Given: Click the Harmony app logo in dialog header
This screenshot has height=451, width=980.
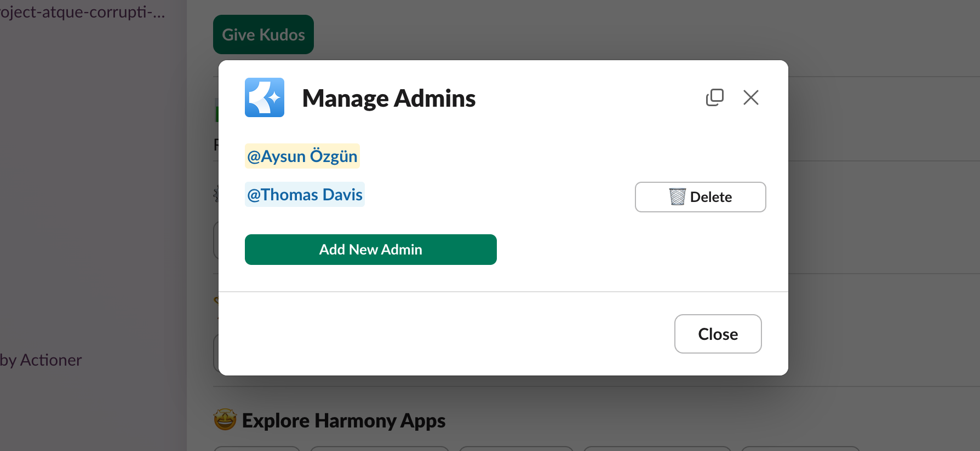Looking at the screenshot, I should 265,97.
